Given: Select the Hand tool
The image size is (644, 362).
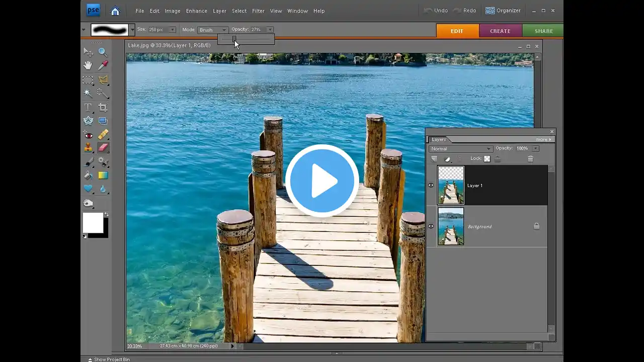Looking at the screenshot, I should pos(88,65).
